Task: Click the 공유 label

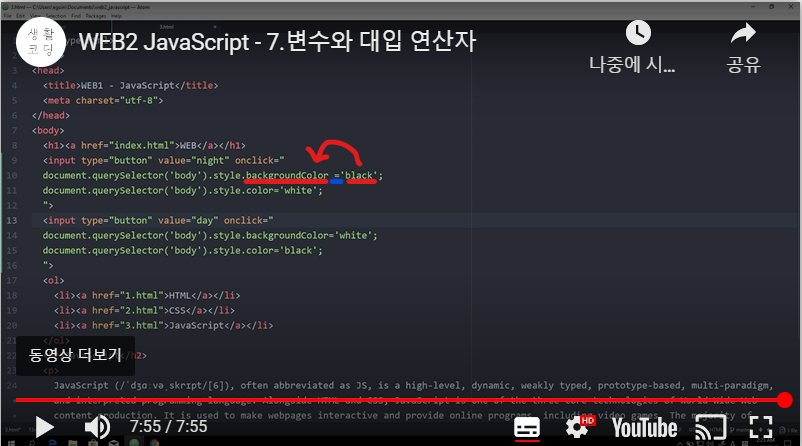Action: pos(744,64)
